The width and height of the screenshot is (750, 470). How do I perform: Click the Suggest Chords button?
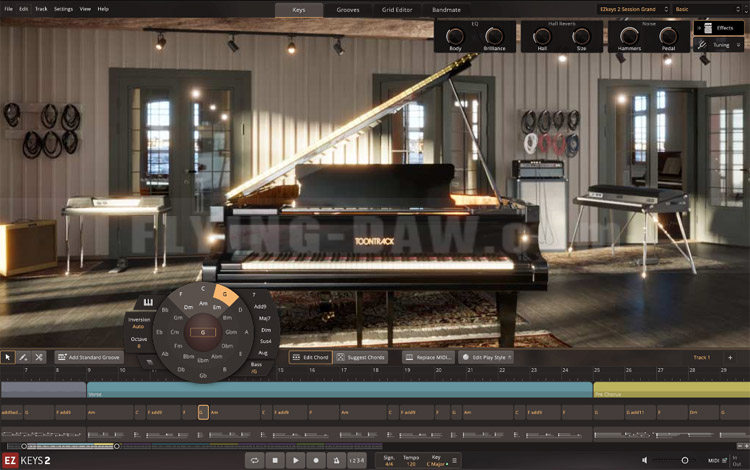click(361, 357)
